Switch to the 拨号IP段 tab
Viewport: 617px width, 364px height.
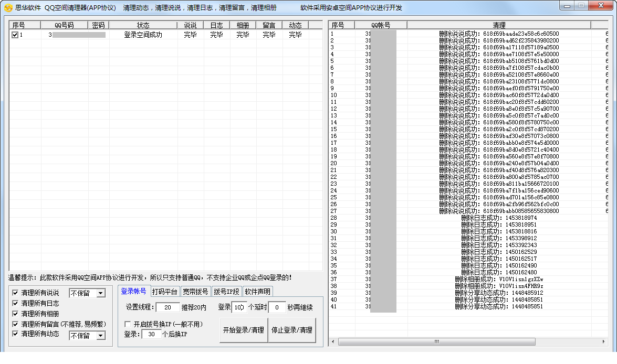point(226,292)
